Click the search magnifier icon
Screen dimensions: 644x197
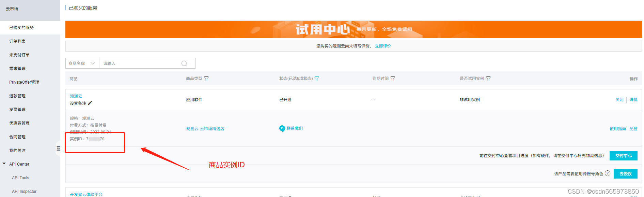pos(184,64)
